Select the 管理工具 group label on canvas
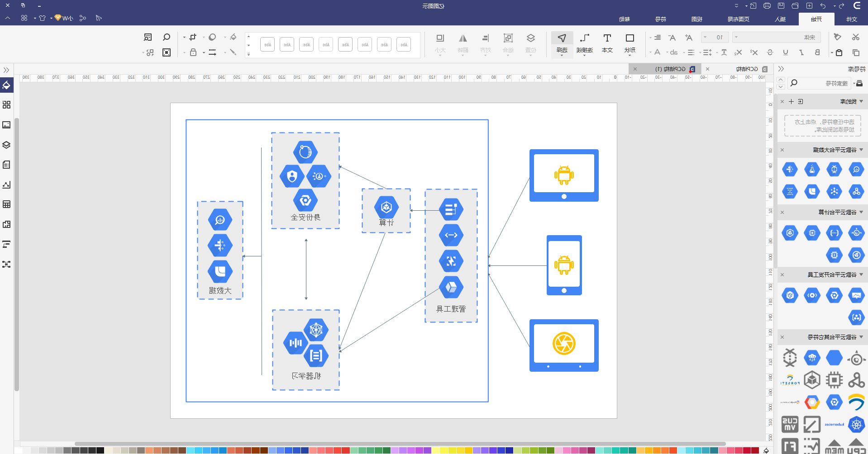This screenshot has height=454, width=868. point(451,309)
